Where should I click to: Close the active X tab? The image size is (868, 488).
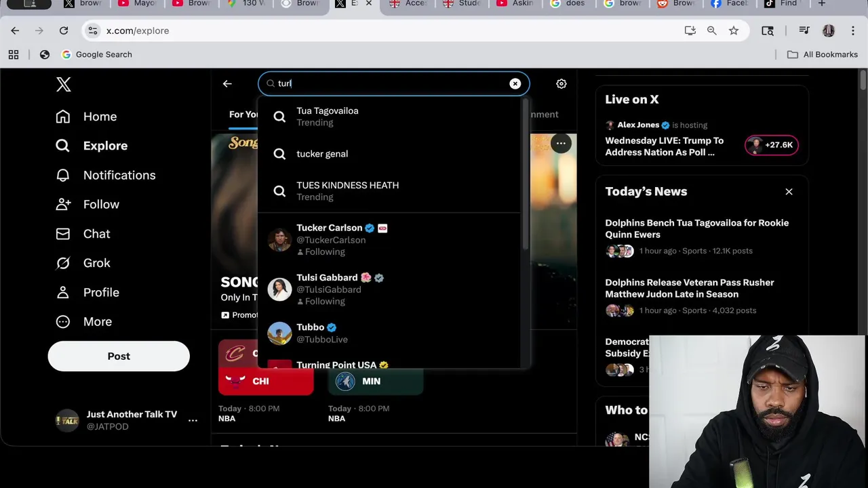tap(369, 3)
